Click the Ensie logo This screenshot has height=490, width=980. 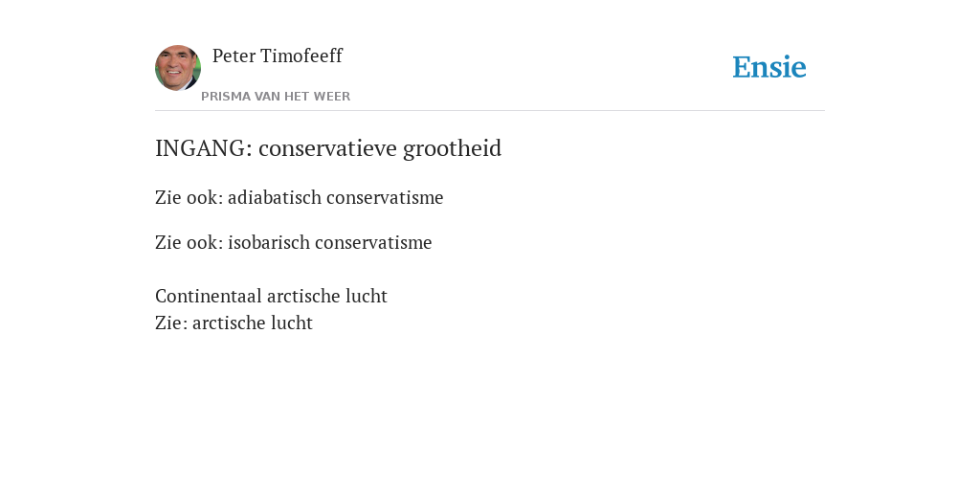tap(769, 67)
